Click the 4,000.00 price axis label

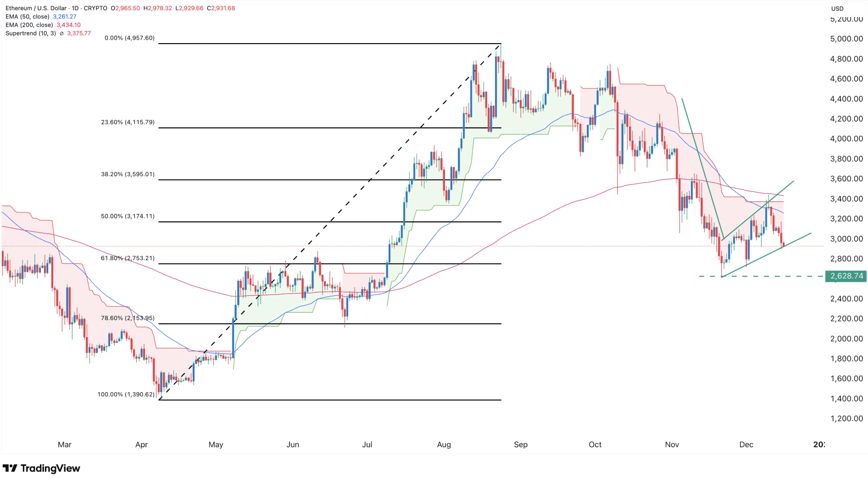pos(846,139)
